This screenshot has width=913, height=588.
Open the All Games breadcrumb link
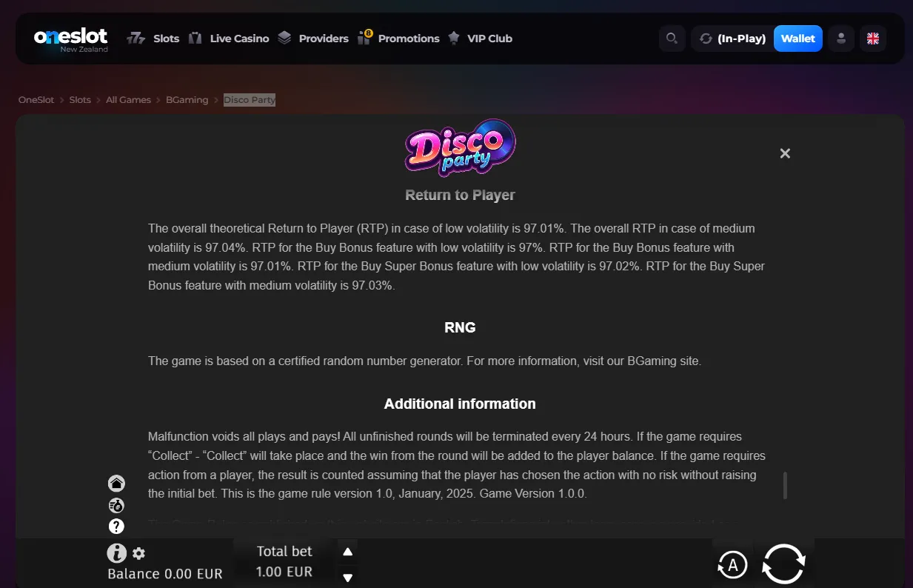[x=128, y=100]
